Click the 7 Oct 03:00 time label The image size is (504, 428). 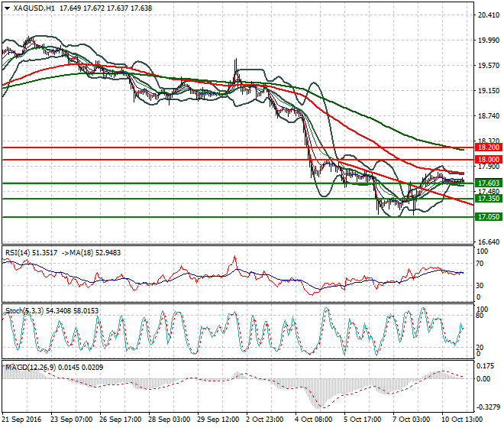(x=412, y=420)
